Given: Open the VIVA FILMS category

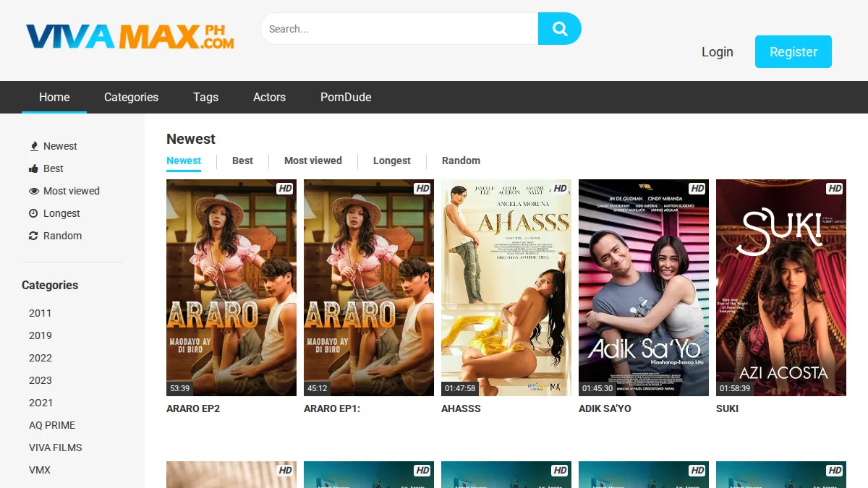Looking at the screenshot, I should pos(56,448).
